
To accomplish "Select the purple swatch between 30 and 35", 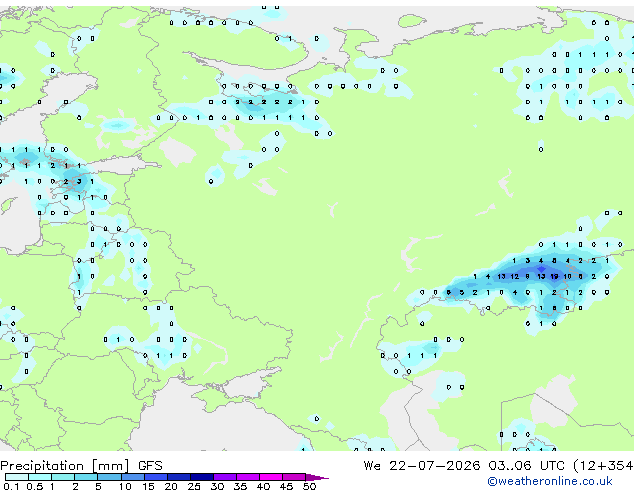I will (224, 477).
